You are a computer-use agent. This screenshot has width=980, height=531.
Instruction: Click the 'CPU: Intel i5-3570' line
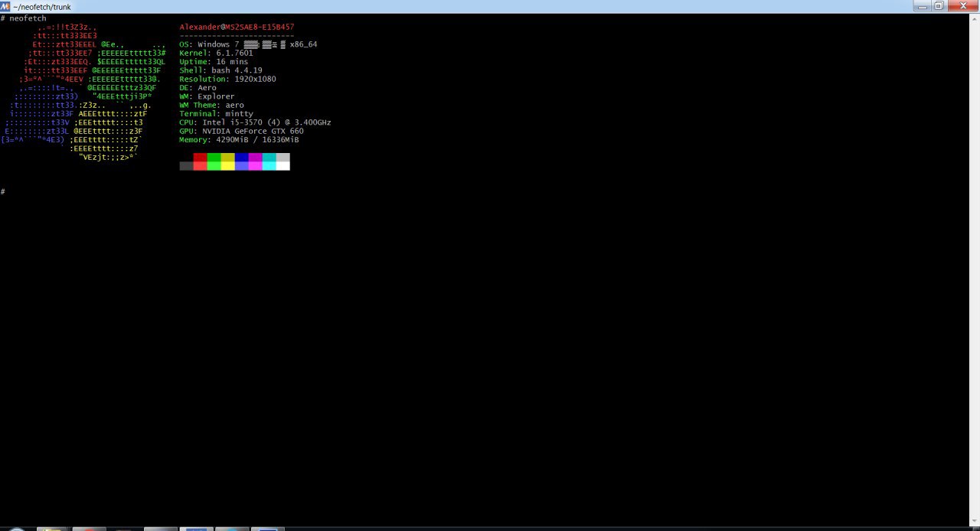[x=256, y=122]
